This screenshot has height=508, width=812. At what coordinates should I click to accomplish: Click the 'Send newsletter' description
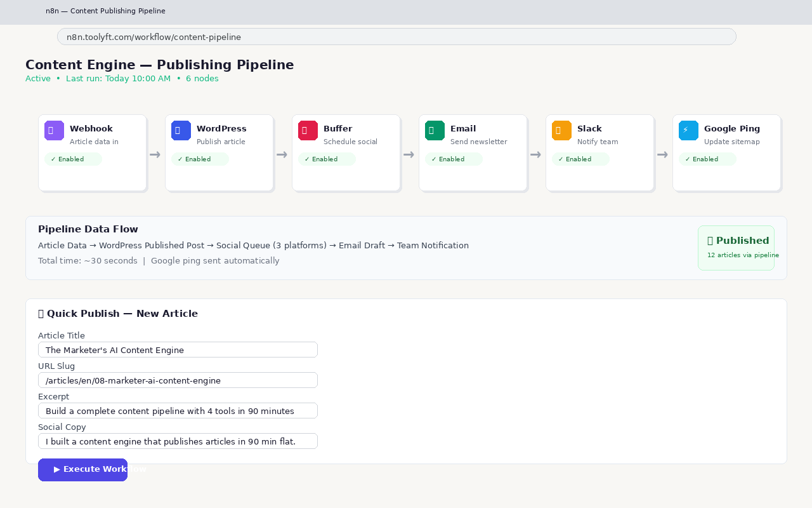pyautogui.click(x=479, y=142)
